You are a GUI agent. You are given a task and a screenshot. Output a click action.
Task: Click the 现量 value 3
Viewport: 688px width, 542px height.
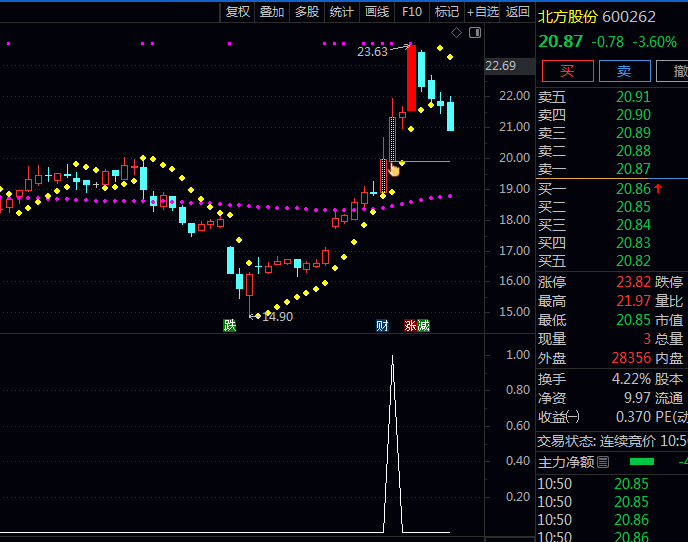coord(647,339)
